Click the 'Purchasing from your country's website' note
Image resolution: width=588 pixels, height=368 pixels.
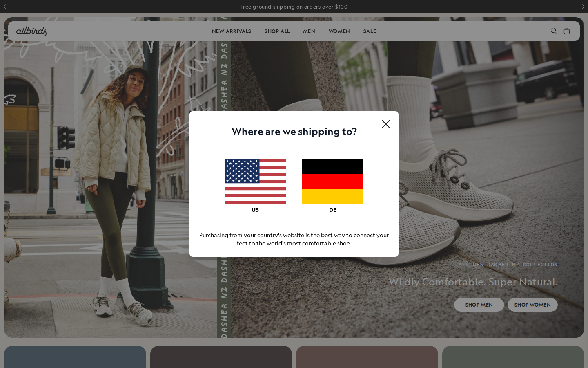[x=294, y=239]
